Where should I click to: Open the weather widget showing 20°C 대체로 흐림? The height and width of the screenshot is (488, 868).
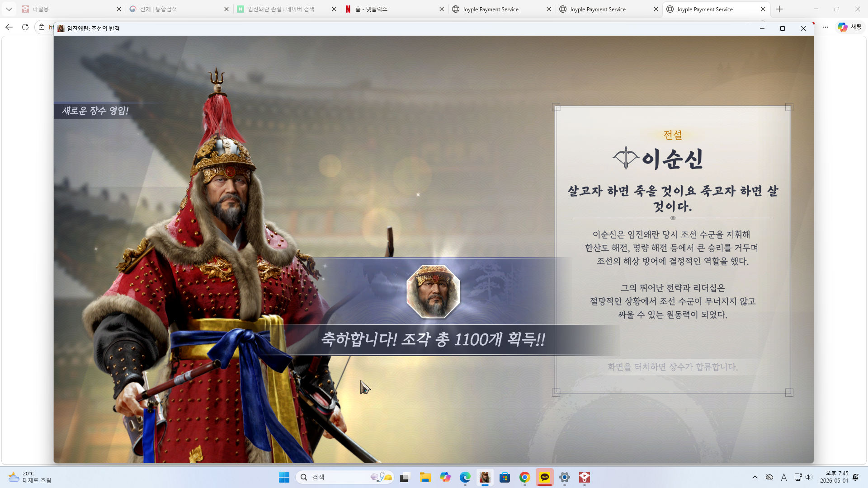pyautogui.click(x=30, y=477)
